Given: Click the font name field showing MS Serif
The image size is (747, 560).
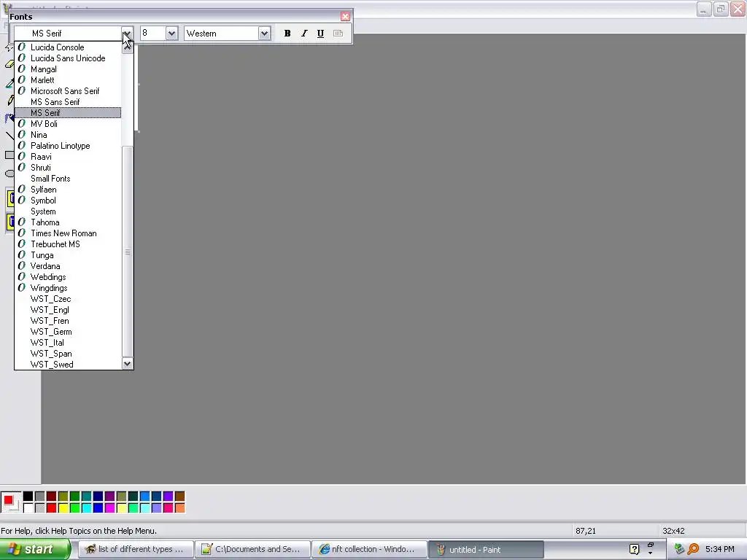Looking at the screenshot, I should (68, 34).
